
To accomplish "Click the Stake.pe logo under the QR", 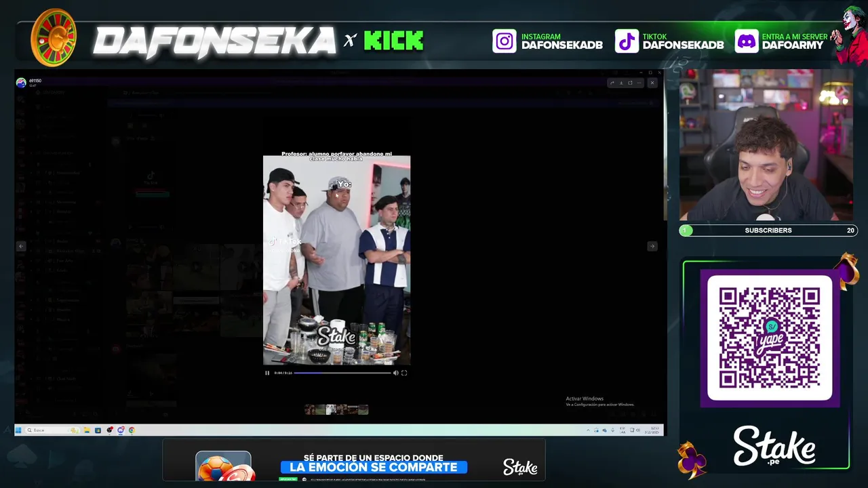I will pyautogui.click(x=774, y=445).
